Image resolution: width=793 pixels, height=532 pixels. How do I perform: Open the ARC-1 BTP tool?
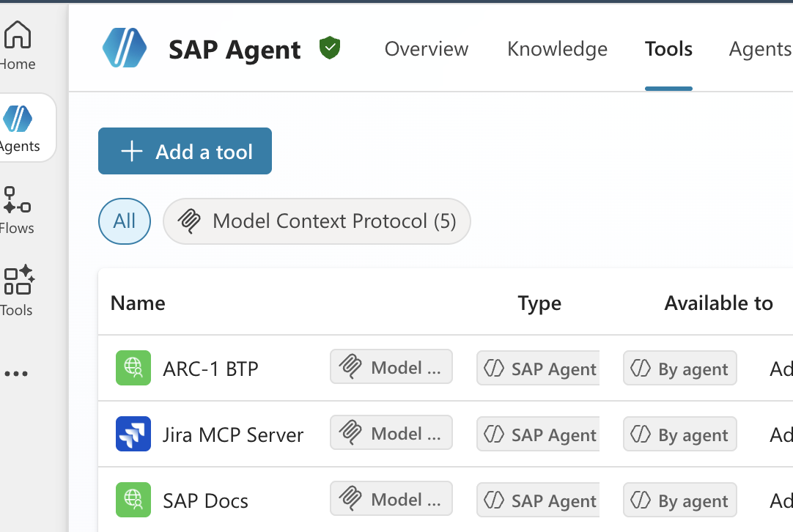pos(210,369)
